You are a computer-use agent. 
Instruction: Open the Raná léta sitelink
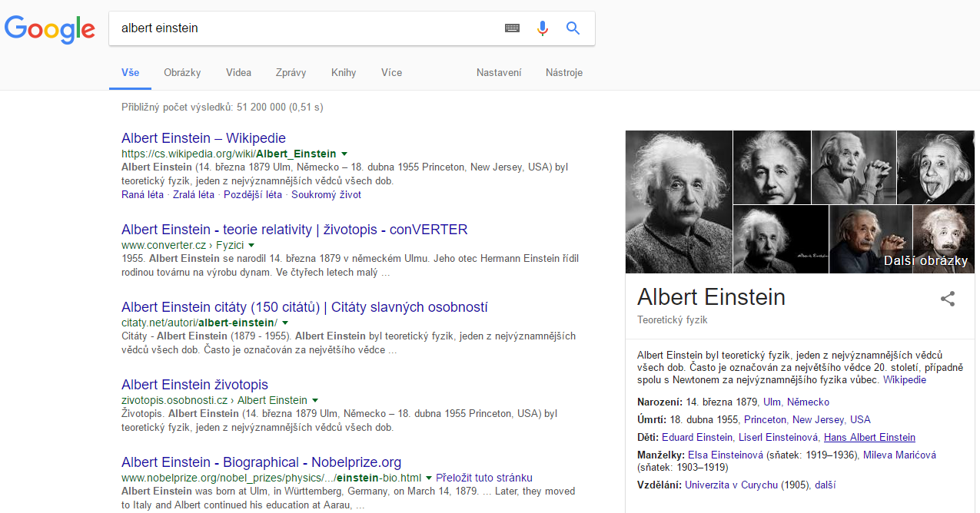click(142, 195)
